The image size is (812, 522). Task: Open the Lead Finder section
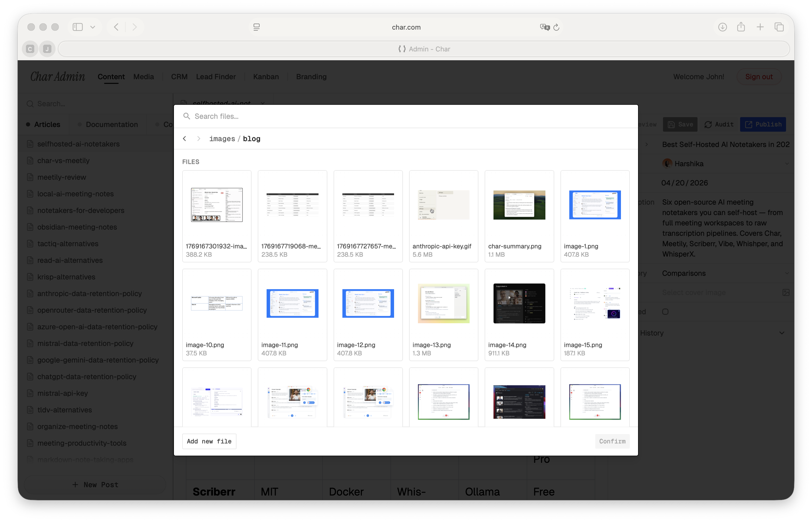[x=216, y=77]
